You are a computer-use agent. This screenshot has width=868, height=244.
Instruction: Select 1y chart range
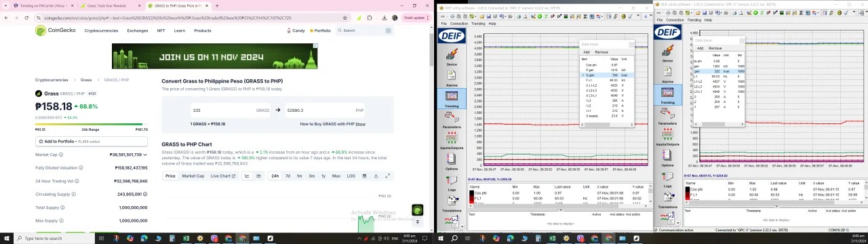coord(323,176)
